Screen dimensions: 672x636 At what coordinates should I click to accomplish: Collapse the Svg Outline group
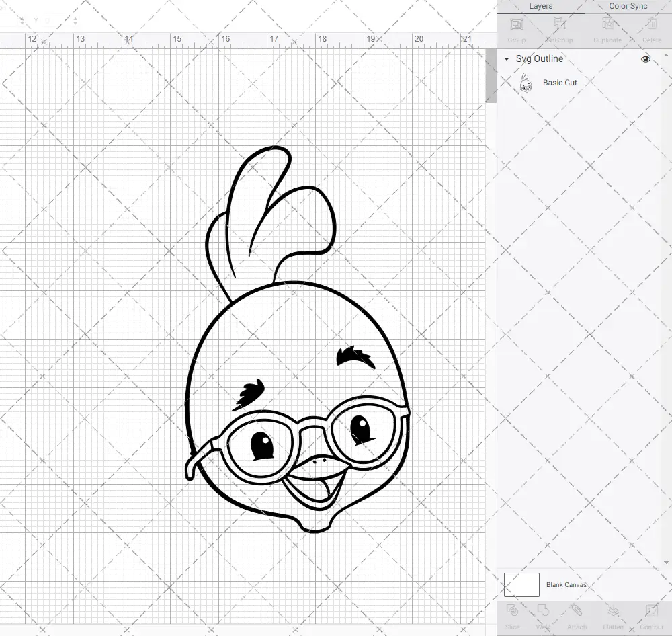pyautogui.click(x=505, y=58)
